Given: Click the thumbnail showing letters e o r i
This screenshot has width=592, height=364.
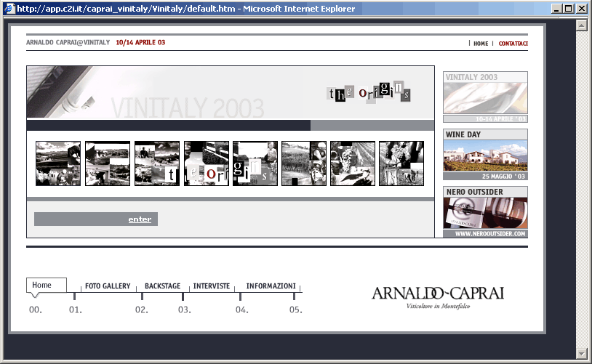Looking at the screenshot, I should click(206, 163).
